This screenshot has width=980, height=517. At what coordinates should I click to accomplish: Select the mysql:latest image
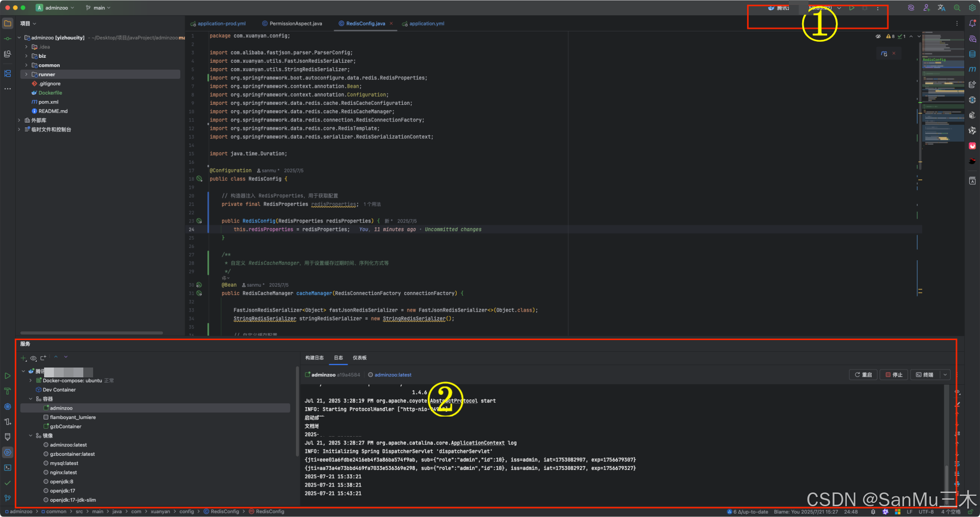coord(64,463)
